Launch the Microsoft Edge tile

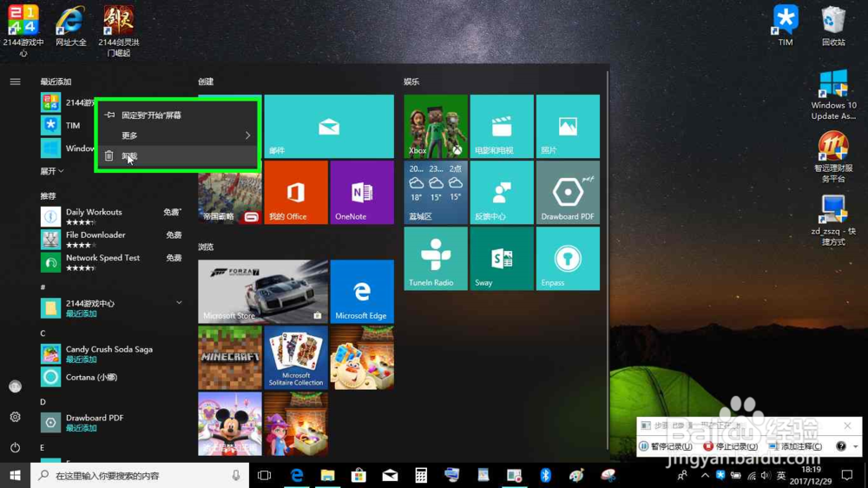tap(362, 292)
